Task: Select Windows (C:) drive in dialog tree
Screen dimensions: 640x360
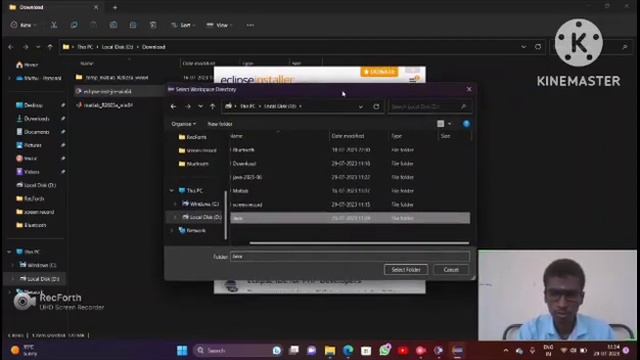Action: point(200,204)
